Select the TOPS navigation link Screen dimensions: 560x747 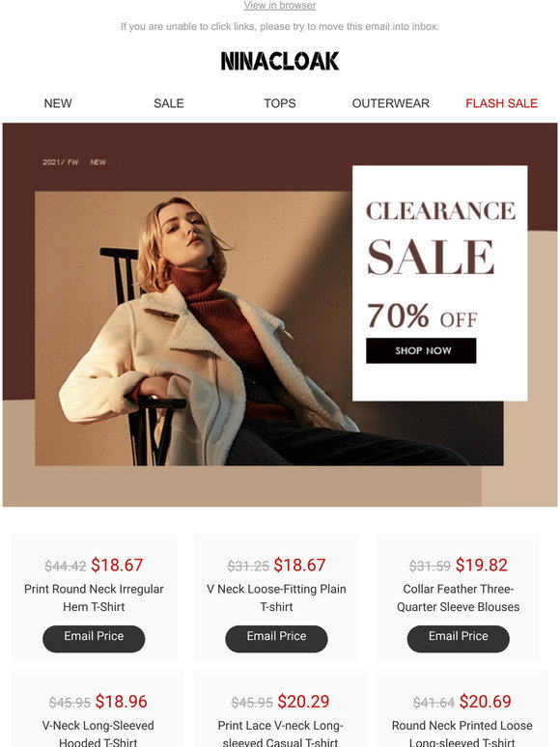click(280, 103)
